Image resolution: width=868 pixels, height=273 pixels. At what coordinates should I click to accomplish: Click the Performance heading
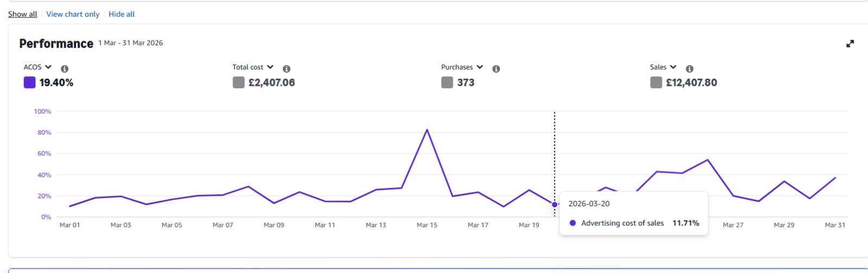tap(56, 43)
